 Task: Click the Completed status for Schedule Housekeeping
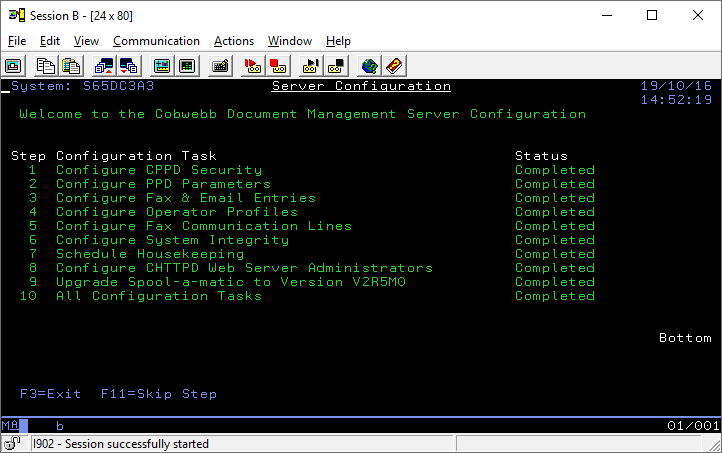click(555, 254)
